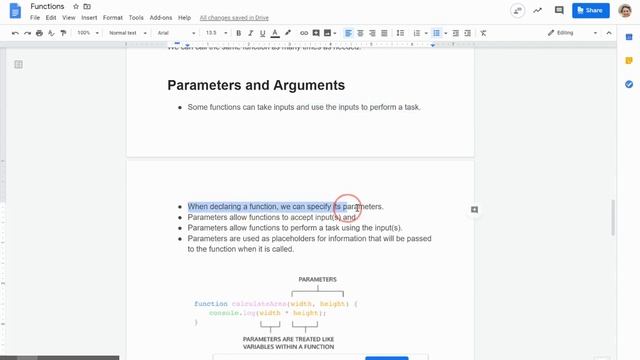This screenshot has height=360, width=640.
Task: Expand bulleted list style options
Action: [x=446, y=33]
